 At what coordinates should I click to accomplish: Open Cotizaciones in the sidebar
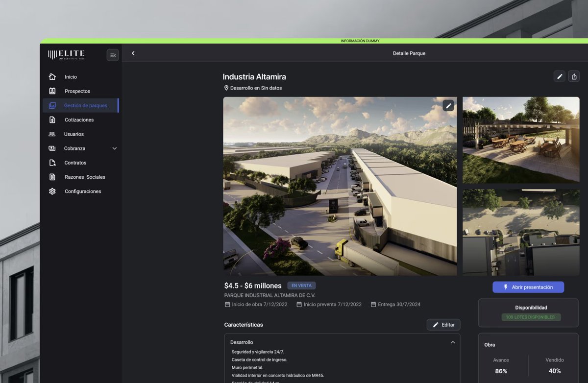[79, 120]
